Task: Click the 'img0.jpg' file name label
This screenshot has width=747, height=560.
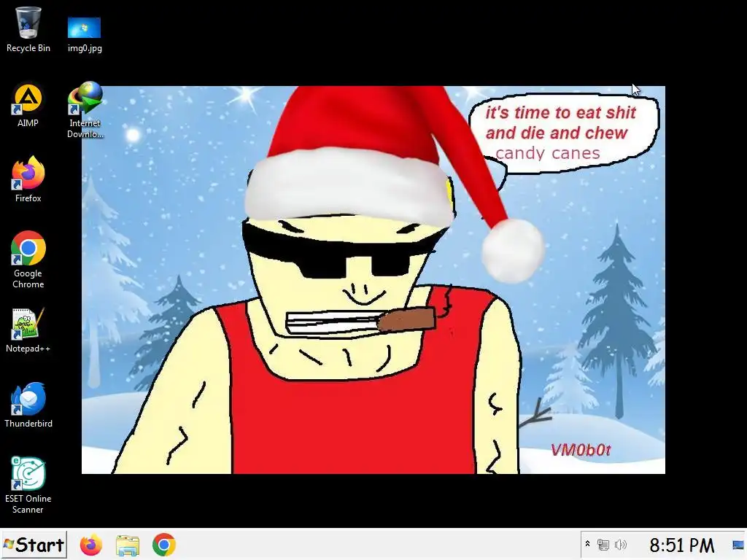Action: click(85, 48)
